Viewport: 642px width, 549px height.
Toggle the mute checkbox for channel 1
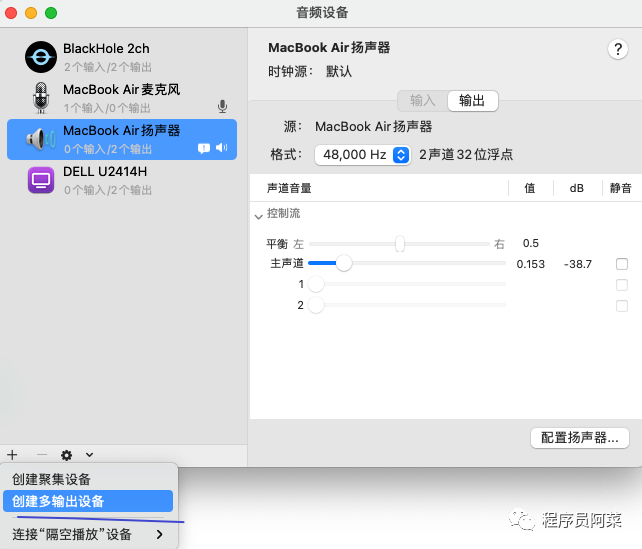pos(622,285)
